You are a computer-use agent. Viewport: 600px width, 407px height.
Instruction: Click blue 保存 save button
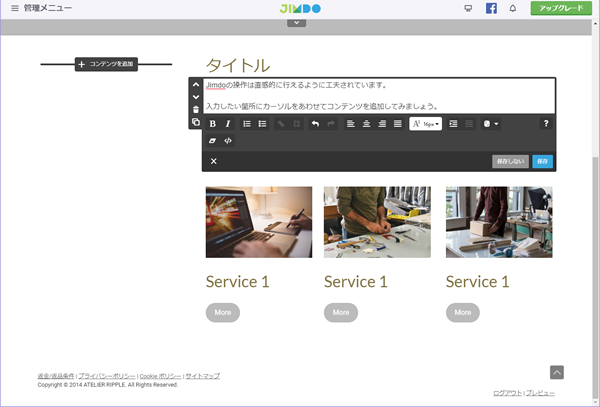[542, 161]
